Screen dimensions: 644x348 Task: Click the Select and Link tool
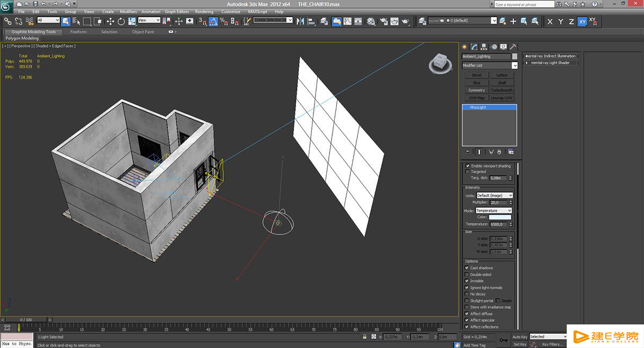point(8,21)
